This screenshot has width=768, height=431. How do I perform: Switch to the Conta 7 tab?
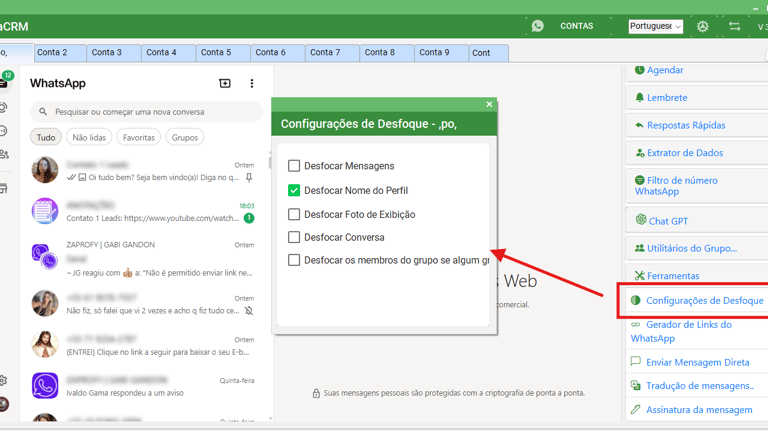(333, 53)
